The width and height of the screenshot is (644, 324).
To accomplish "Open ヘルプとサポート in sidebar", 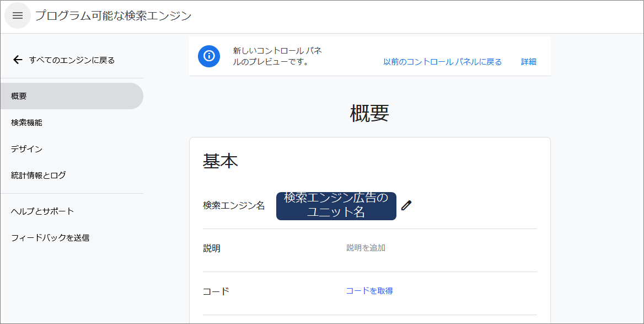I will 42,211.
